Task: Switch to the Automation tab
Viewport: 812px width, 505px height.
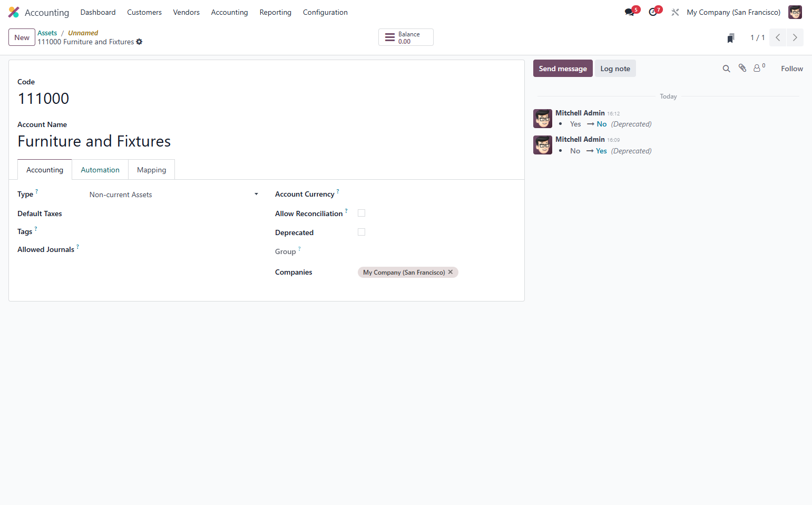Action: point(100,170)
